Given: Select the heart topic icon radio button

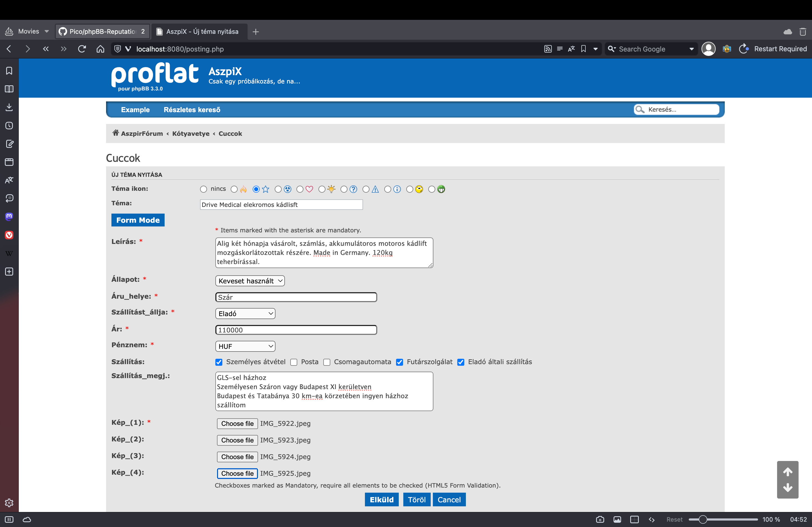Looking at the screenshot, I should [300, 189].
